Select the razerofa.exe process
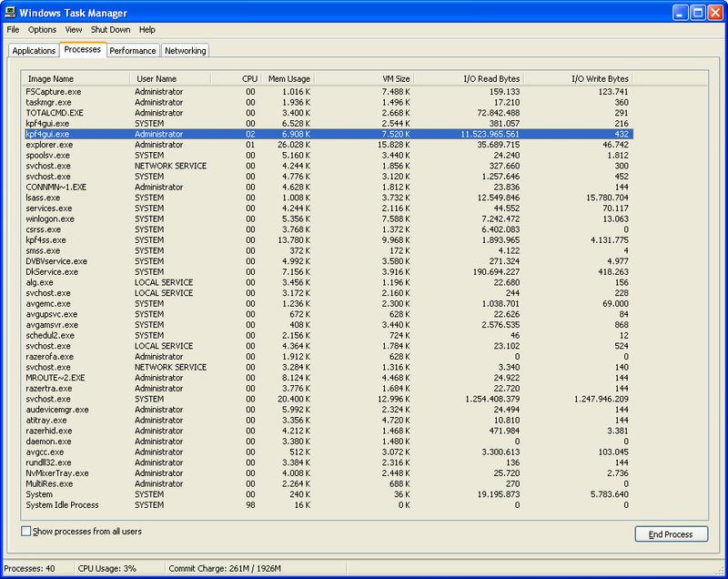The width and height of the screenshot is (728, 579). tap(329, 357)
